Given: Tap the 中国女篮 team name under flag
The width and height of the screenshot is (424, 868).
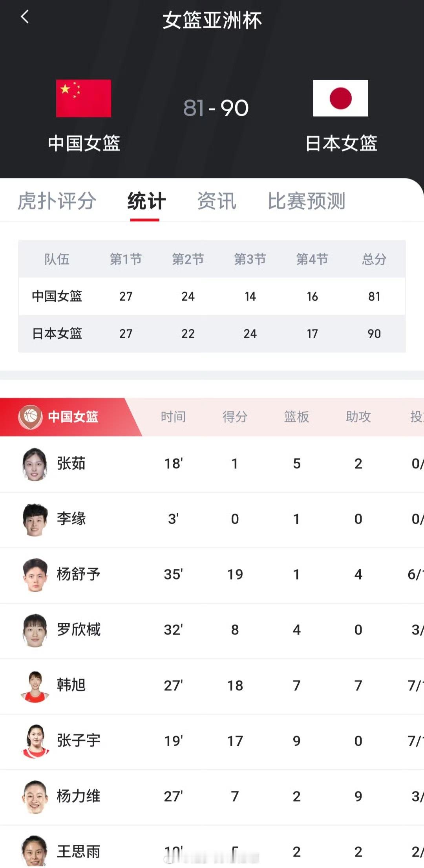Looking at the screenshot, I should (84, 143).
